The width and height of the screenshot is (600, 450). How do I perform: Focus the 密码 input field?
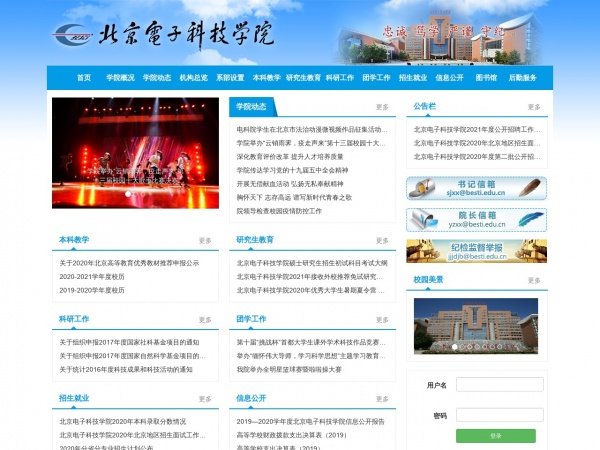(500, 415)
